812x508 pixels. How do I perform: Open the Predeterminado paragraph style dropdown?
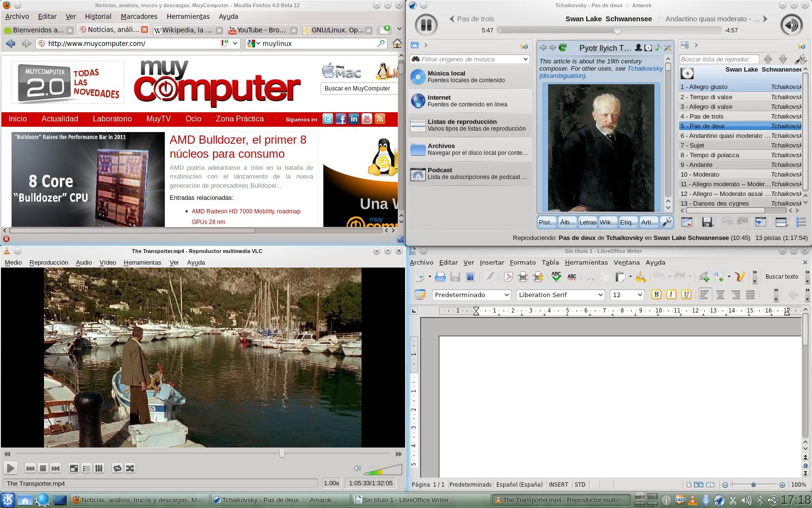pyautogui.click(x=507, y=295)
